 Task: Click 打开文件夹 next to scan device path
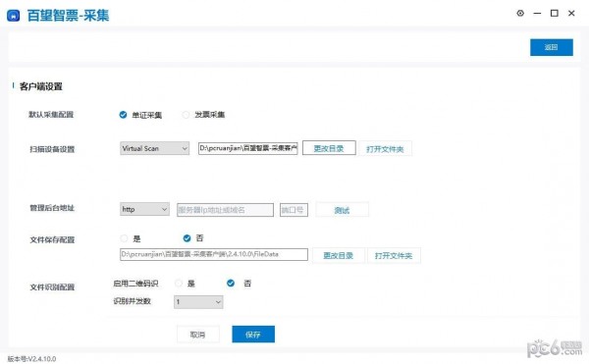pyautogui.click(x=385, y=149)
